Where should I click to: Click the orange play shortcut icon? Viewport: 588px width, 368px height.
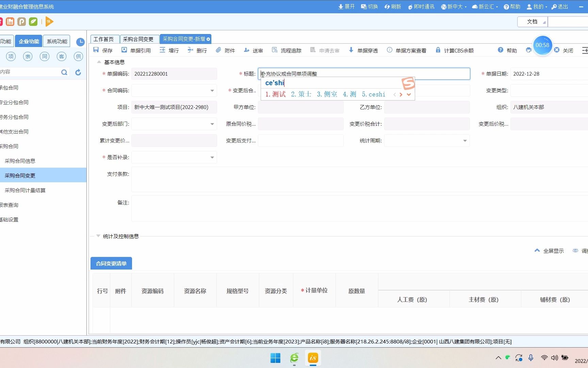point(49,21)
